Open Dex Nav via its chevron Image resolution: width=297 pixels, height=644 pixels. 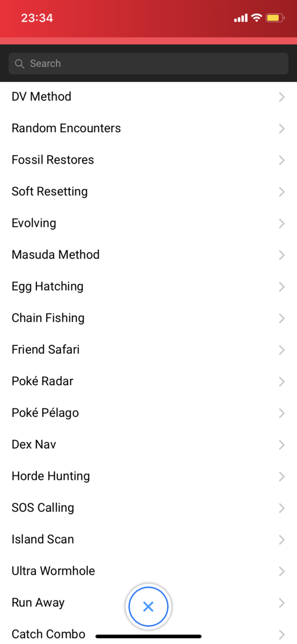[282, 445]
